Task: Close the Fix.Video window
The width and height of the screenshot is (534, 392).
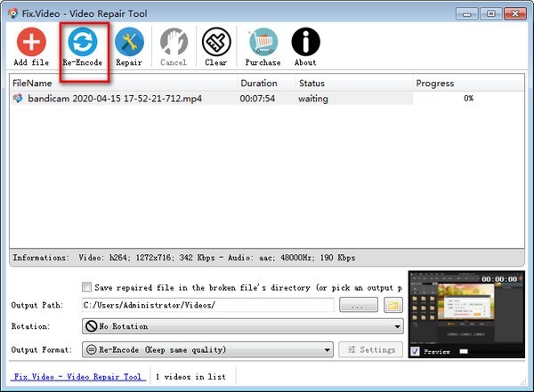Action: (515, 14)
